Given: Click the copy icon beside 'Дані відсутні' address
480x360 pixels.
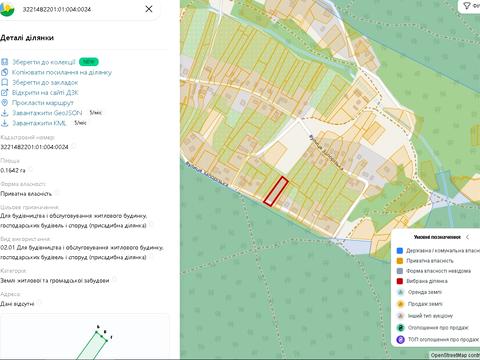Looking at the screenshot, I should (x=40, y=303).
